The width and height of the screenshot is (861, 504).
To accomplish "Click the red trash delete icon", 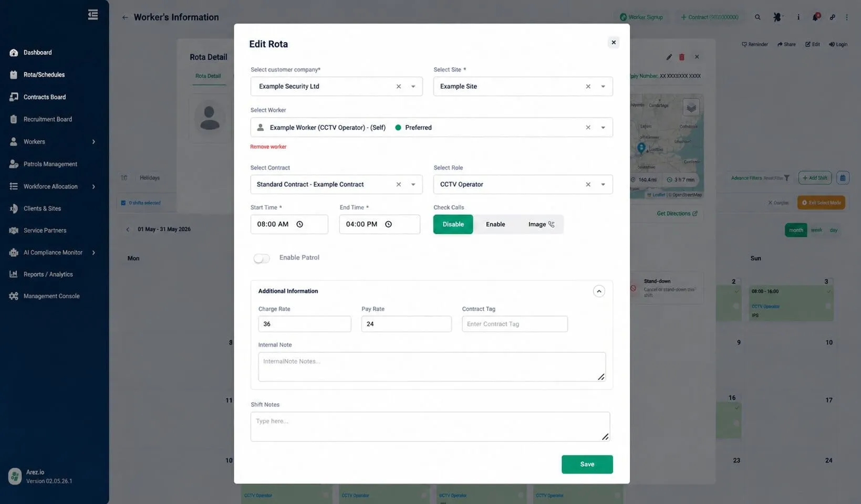I will click(682, 57).
